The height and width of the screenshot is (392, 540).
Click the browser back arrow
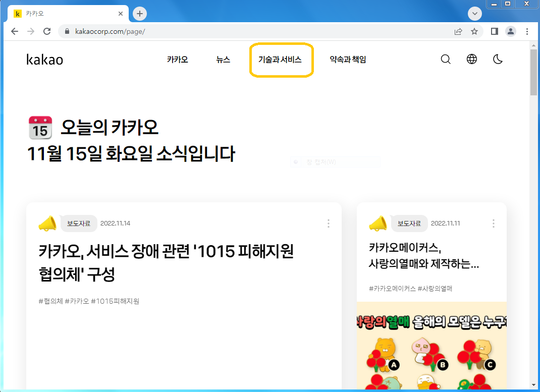click(15, 31)
